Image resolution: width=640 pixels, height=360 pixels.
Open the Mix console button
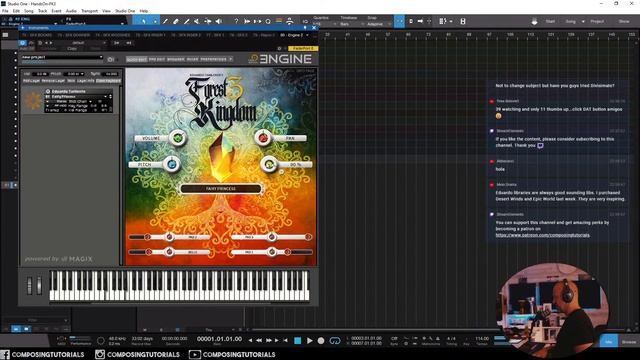tap(609, 342)
